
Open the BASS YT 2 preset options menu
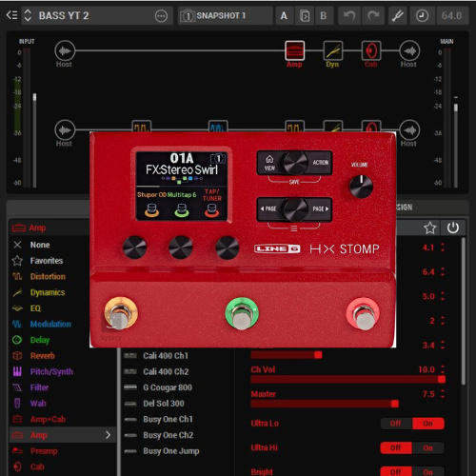pos(161,15)
